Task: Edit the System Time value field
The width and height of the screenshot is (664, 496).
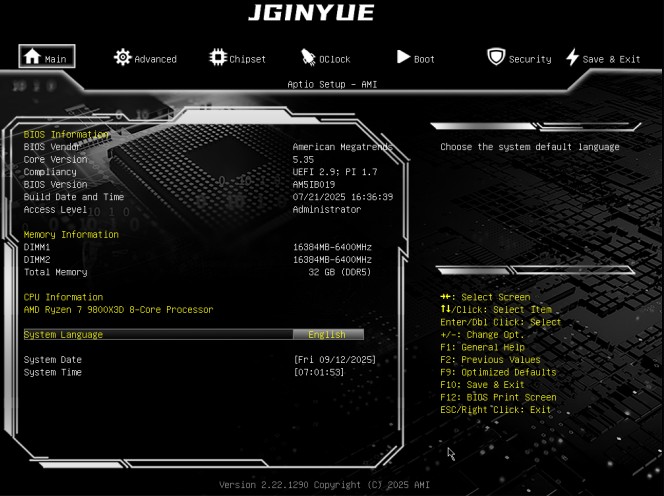Action: (x=319, y=372)
